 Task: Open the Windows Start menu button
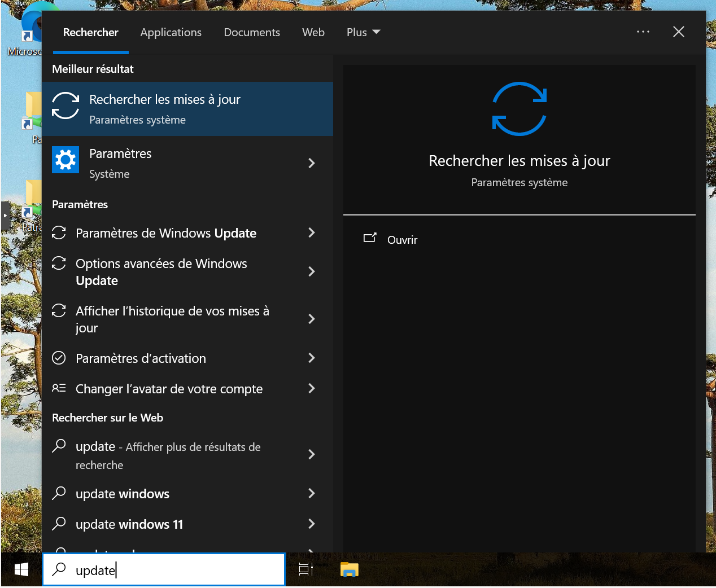[x=21, y=570]
